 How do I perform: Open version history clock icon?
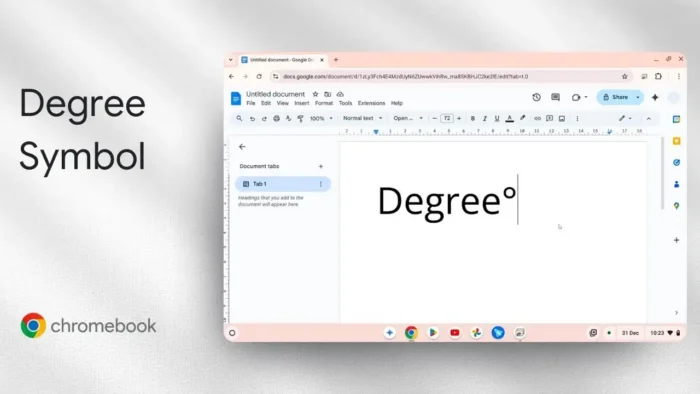[537, 97]
